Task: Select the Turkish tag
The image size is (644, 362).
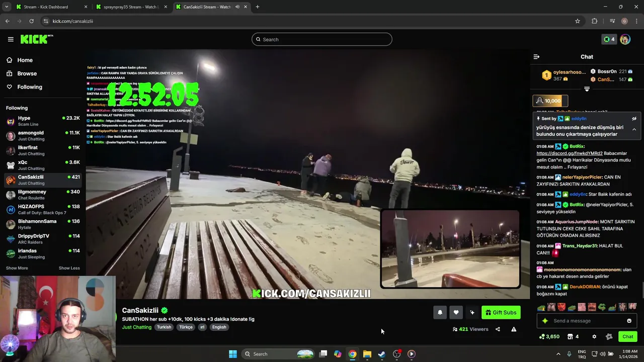Action: pos(164,327)
